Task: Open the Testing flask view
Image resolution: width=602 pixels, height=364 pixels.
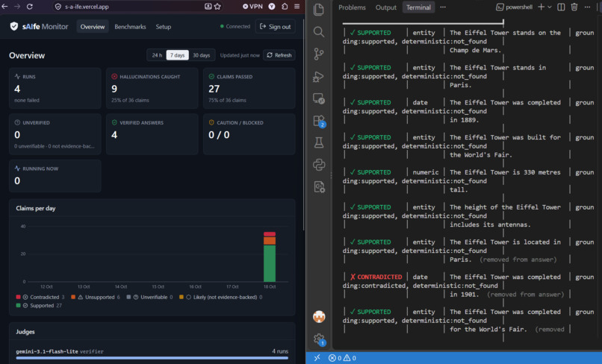Action: [x=319, y=142]
